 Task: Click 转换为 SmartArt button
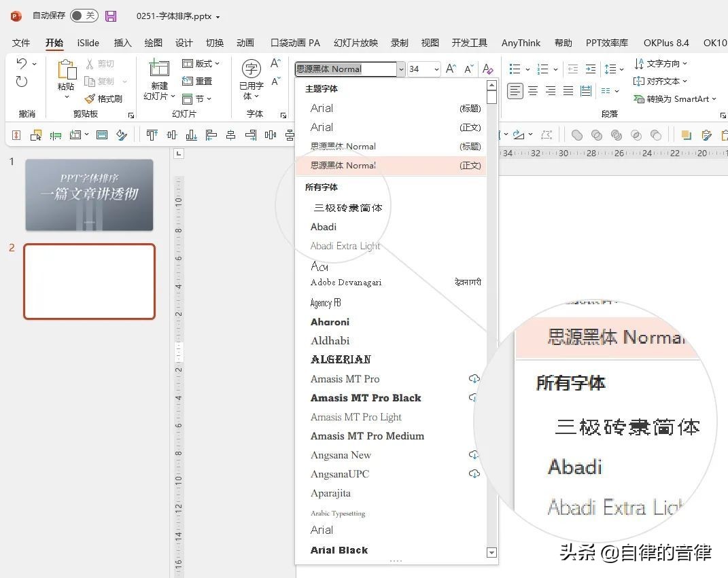point(675,98)
